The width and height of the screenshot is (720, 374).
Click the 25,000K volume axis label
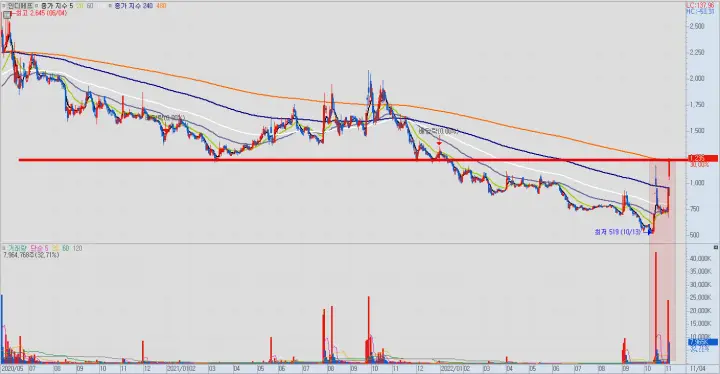(x=701, y=298)
